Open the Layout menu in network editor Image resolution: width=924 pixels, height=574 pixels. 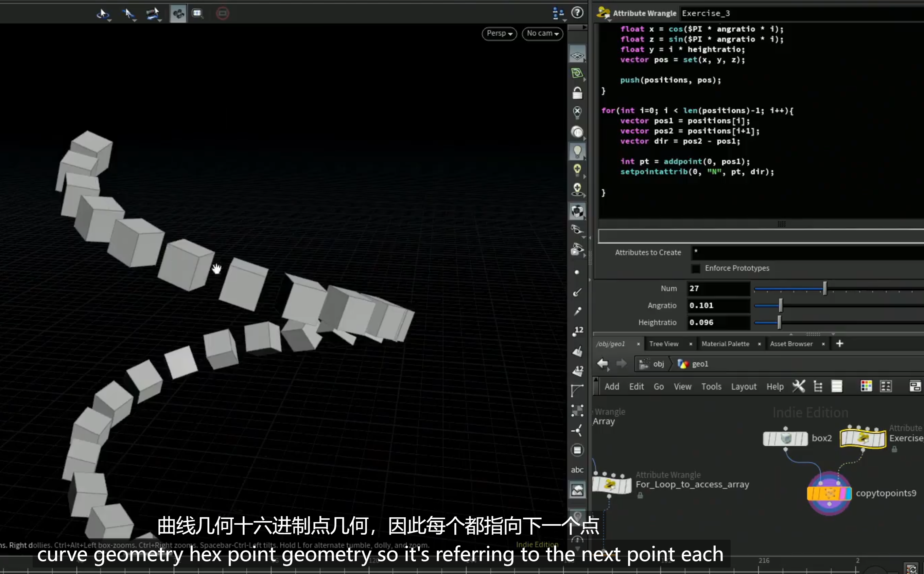pyautogui.click(x=744, y=387)
